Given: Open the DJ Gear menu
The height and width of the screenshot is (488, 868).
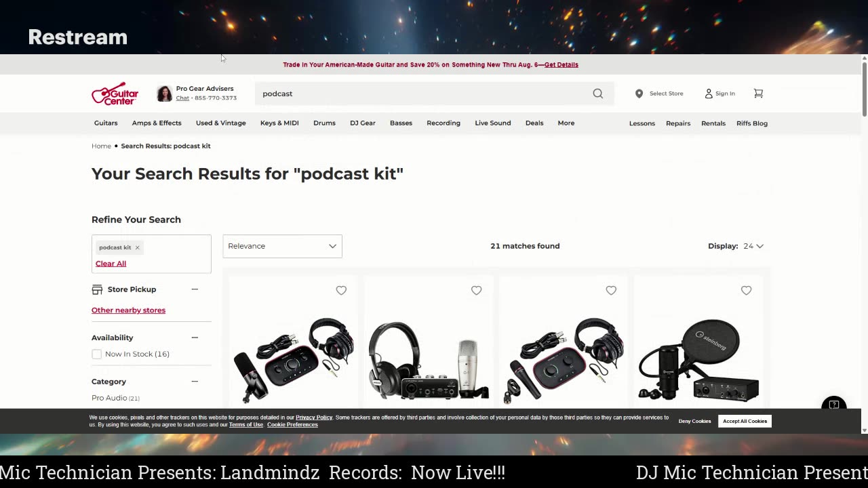Looking at the screenshot, I should (363, 123).
